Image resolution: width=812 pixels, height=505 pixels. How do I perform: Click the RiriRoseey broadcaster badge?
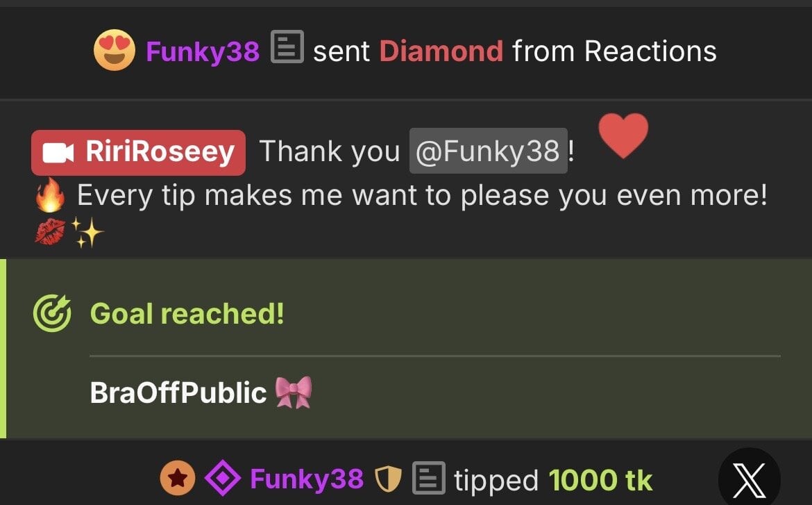(138, 152)
